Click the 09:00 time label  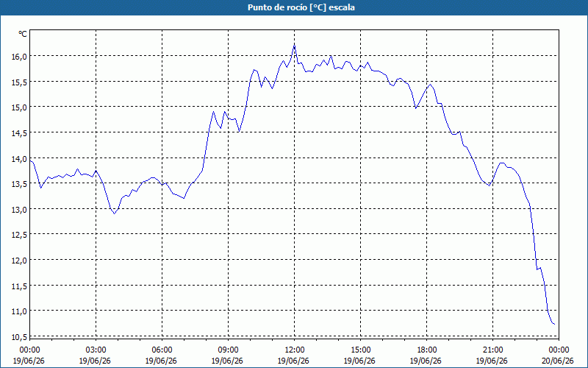tap(228, 350)
